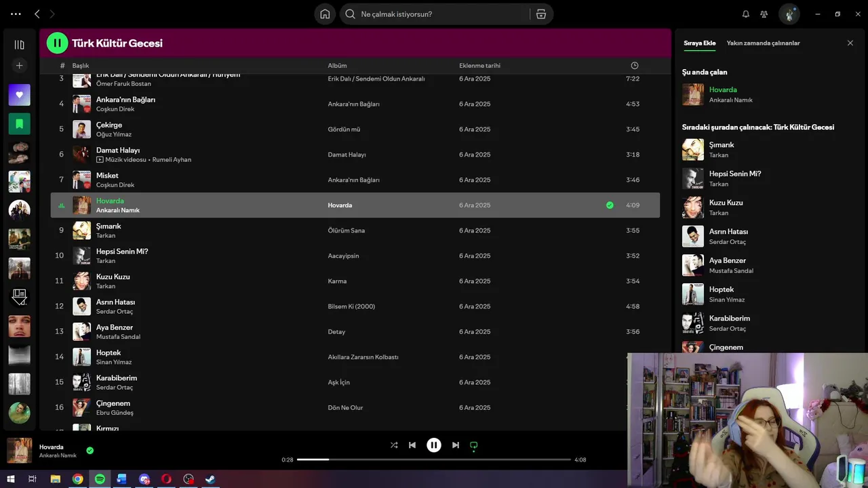Skip to previous track

[x=412, y=445]
